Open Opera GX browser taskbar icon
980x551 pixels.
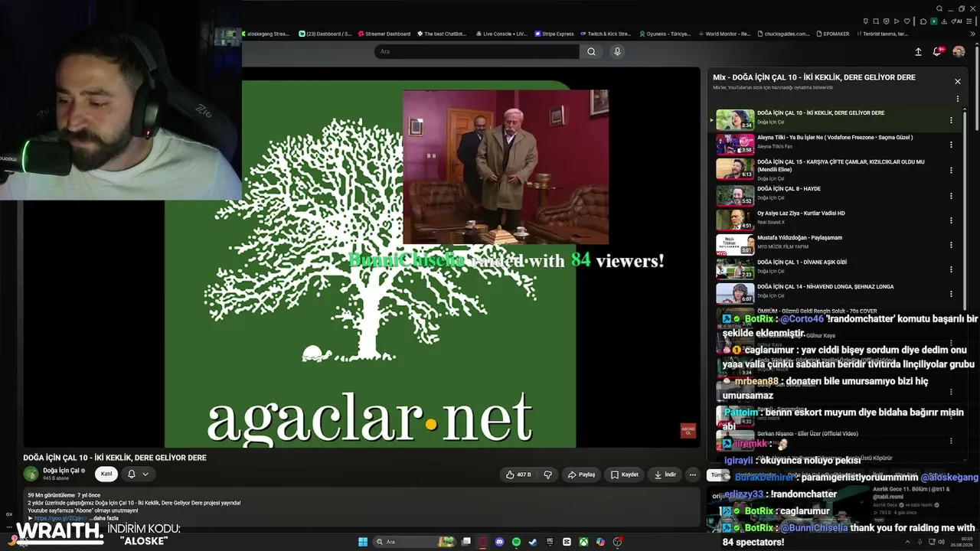(x=482, y=542)
